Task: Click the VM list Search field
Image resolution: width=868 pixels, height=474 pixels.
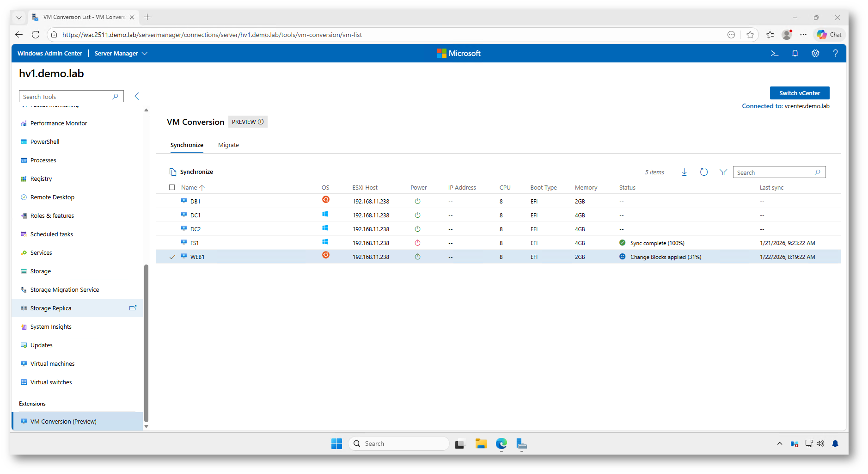Action: click(774, 172)
